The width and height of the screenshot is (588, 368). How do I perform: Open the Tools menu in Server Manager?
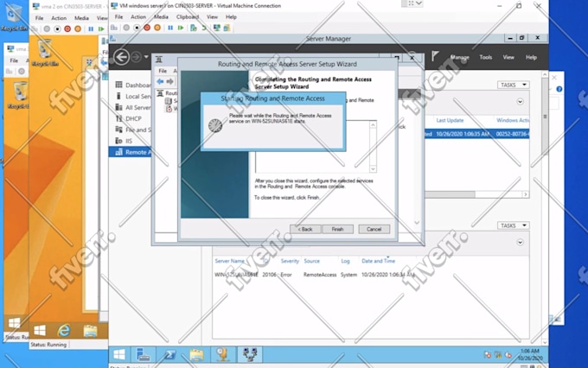click(x=486, y=57)
